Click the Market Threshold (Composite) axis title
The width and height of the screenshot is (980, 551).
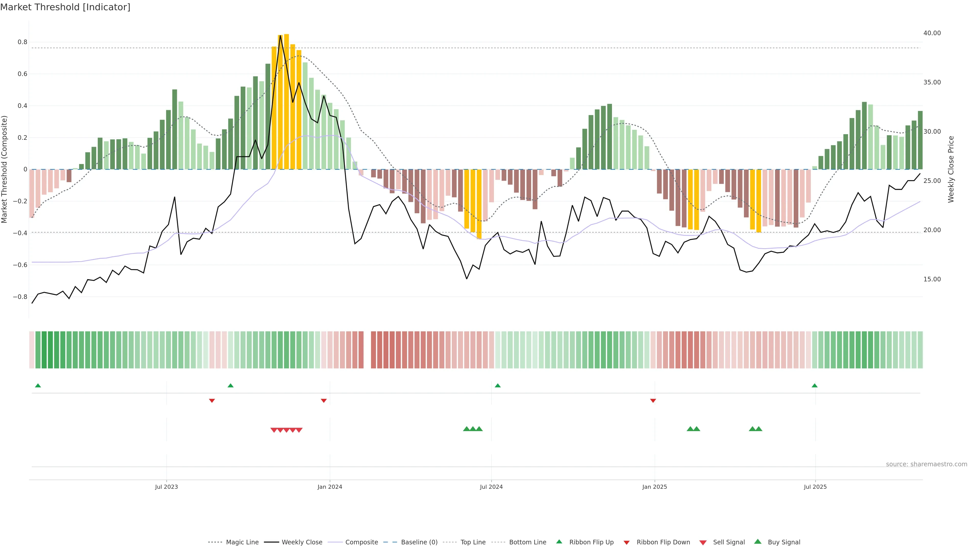click(5, 169)
